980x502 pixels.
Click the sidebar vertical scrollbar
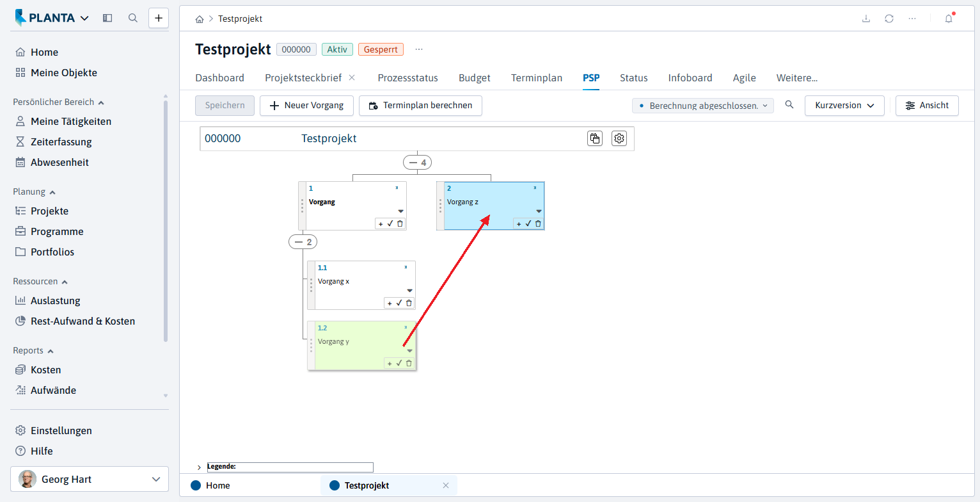[166, 221]
